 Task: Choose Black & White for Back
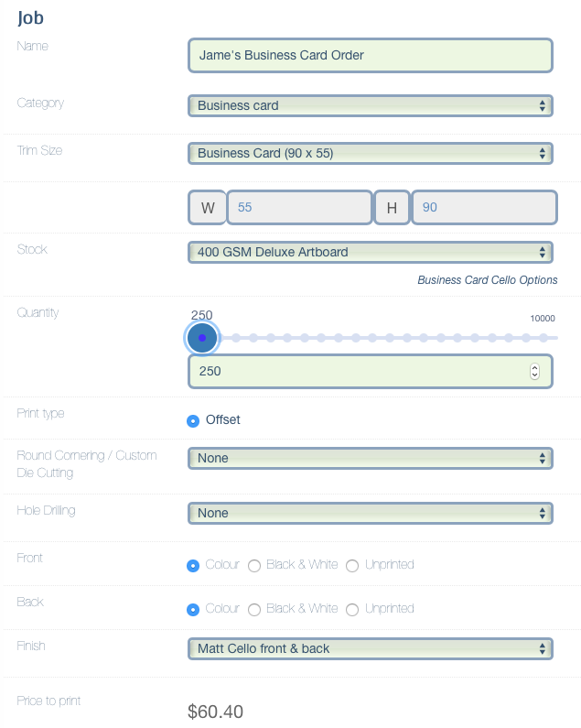254,609
